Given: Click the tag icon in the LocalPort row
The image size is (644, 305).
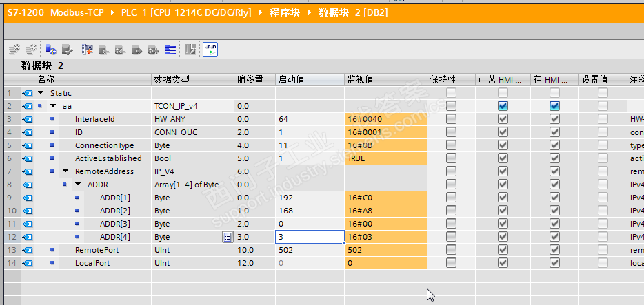Looking at the screenshot, I should click(28, 263).
